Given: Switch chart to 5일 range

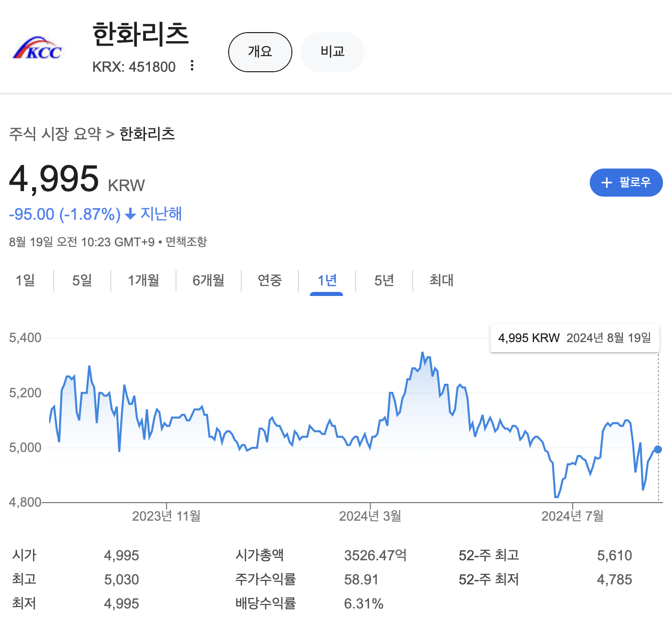Looking at the screenshot, I should [82, 280].
